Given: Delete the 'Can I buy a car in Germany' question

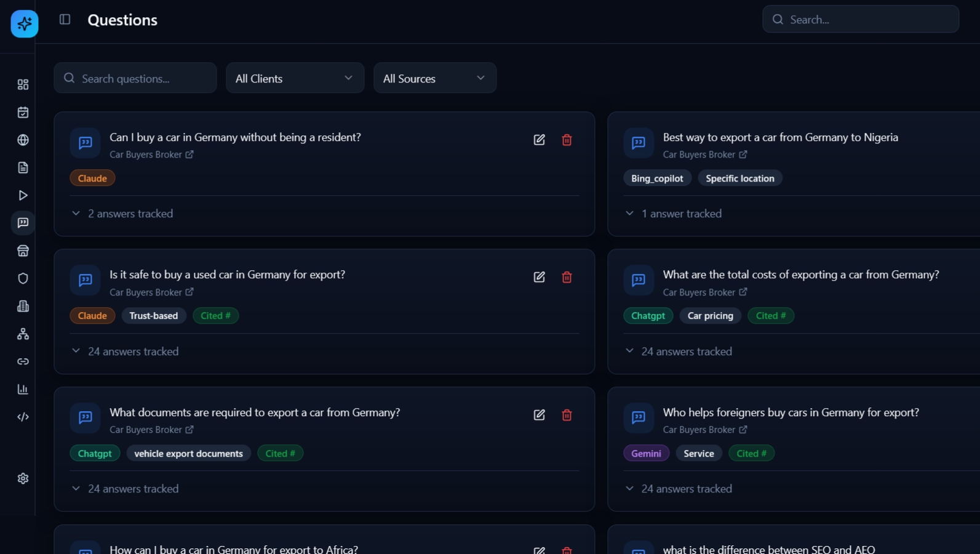Looking at the screenshot, I should pyautogui.click(x=567, y=140).
